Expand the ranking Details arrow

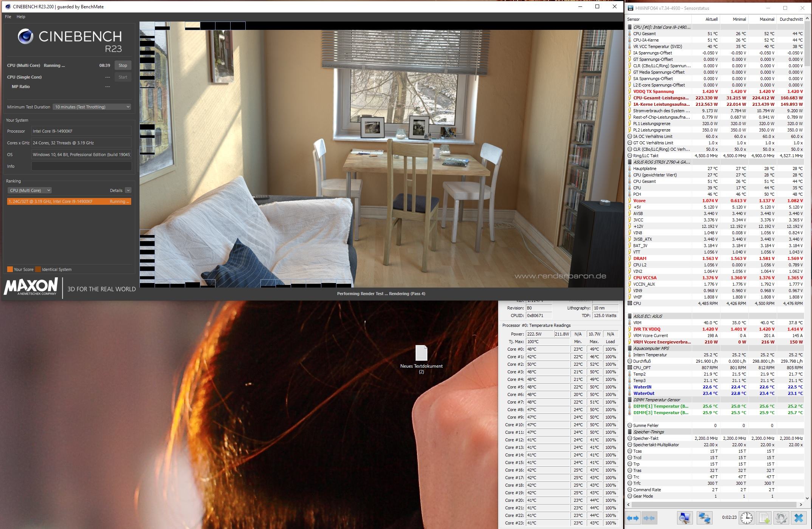(x=128, y=190)
